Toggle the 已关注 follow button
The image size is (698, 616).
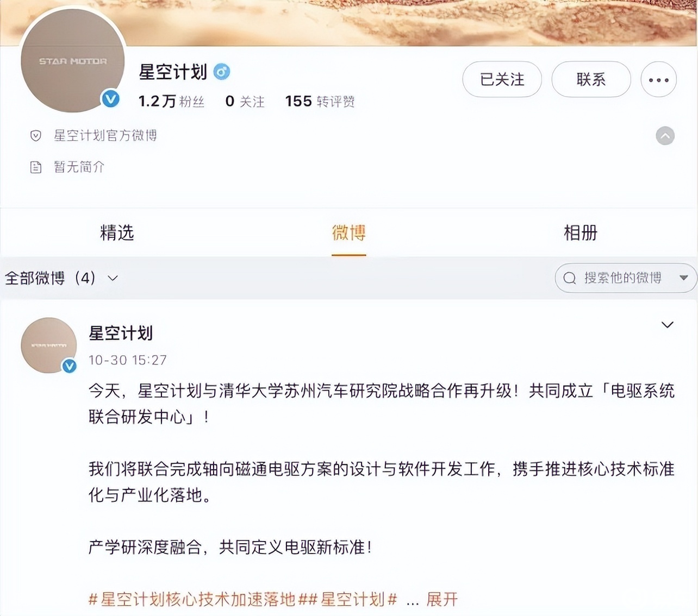tap(502, 79)
